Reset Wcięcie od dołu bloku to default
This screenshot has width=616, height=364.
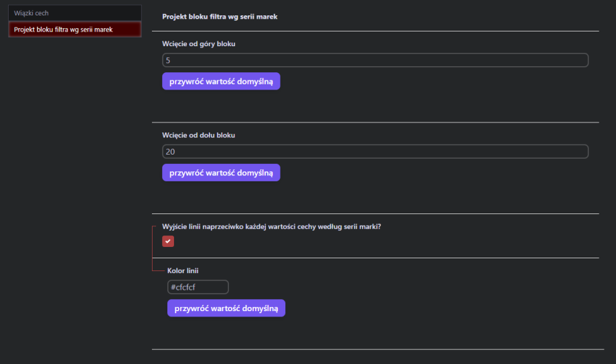(221, 173)
